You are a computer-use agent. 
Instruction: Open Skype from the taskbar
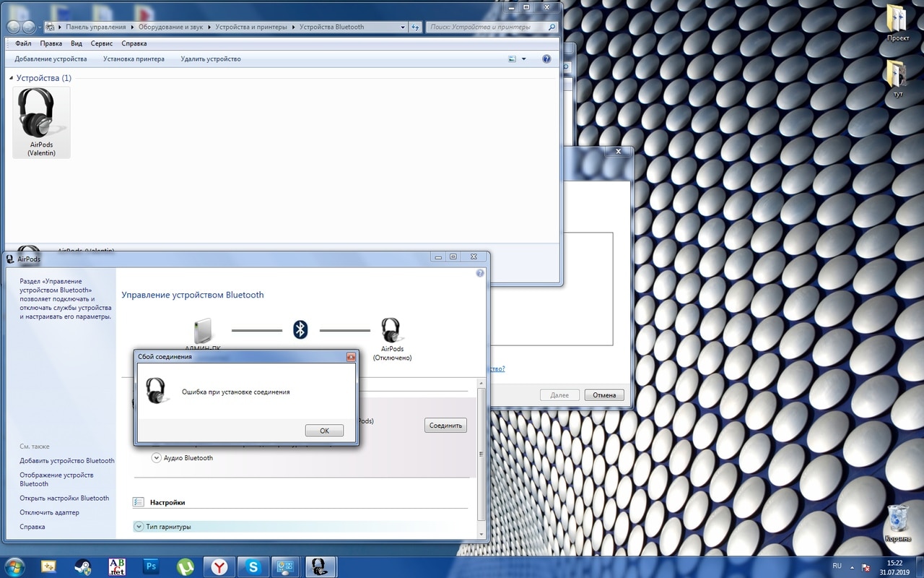[253, 566]
